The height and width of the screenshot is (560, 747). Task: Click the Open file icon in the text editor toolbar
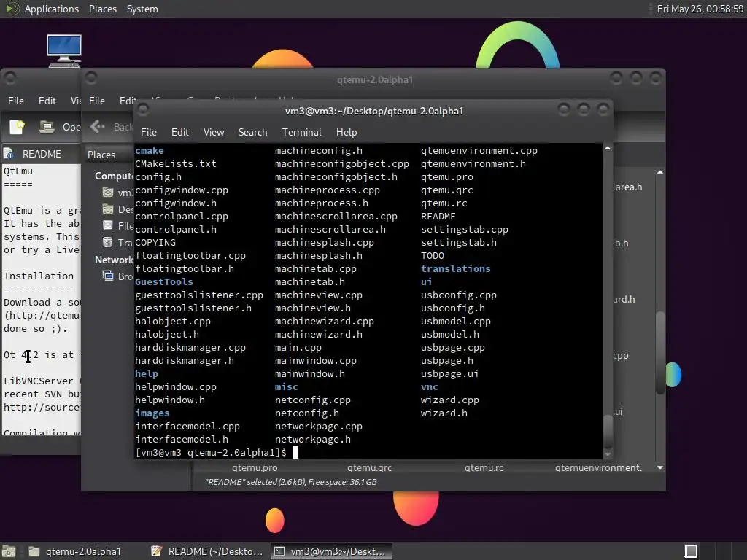[47, 127]
